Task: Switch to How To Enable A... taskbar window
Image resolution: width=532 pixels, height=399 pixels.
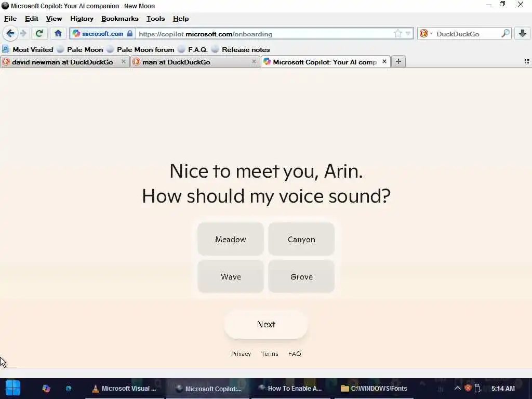Action: [x=290, y=389]
